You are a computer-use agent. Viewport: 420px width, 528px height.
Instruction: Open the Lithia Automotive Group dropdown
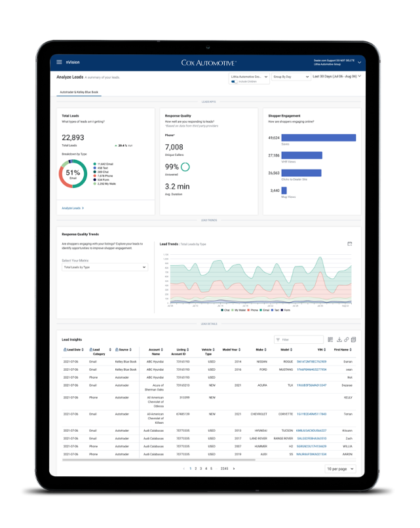point(249,77)
